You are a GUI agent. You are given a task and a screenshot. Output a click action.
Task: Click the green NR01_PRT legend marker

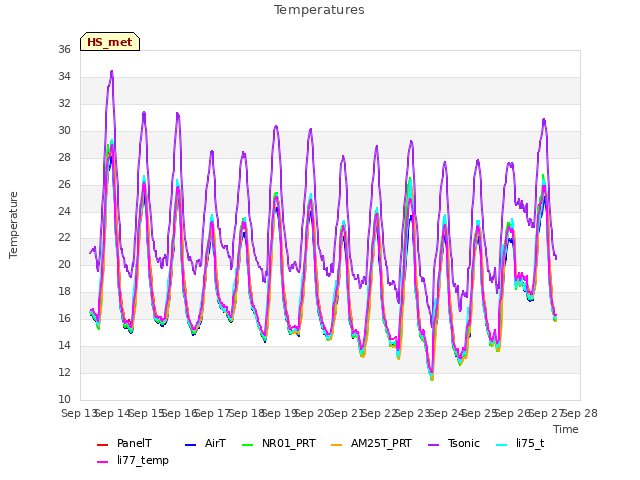click(x=248, y=444)
